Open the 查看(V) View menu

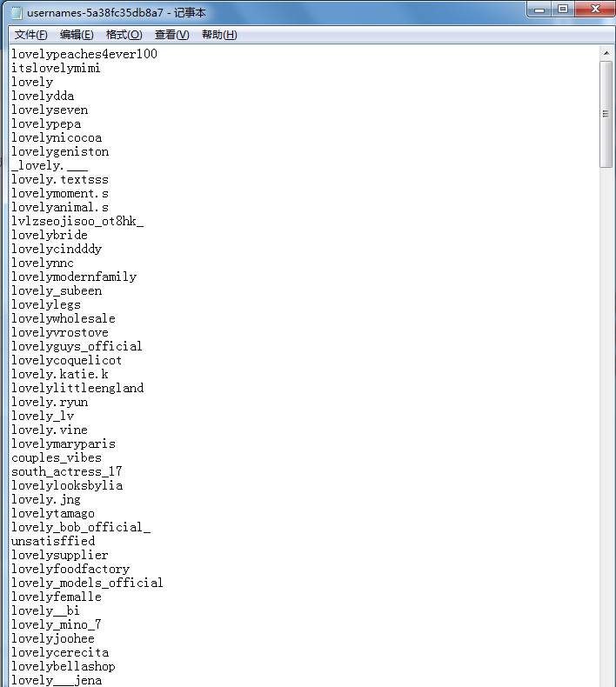(171, 35)
